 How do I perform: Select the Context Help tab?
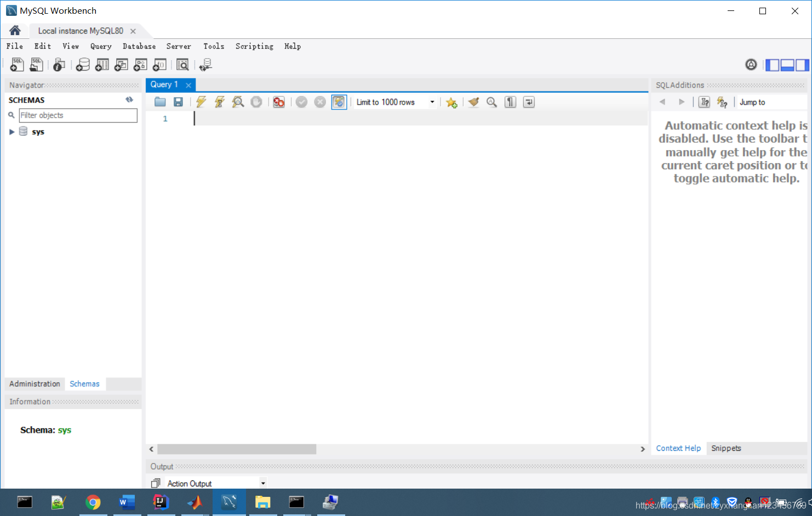tap(678, 448)
